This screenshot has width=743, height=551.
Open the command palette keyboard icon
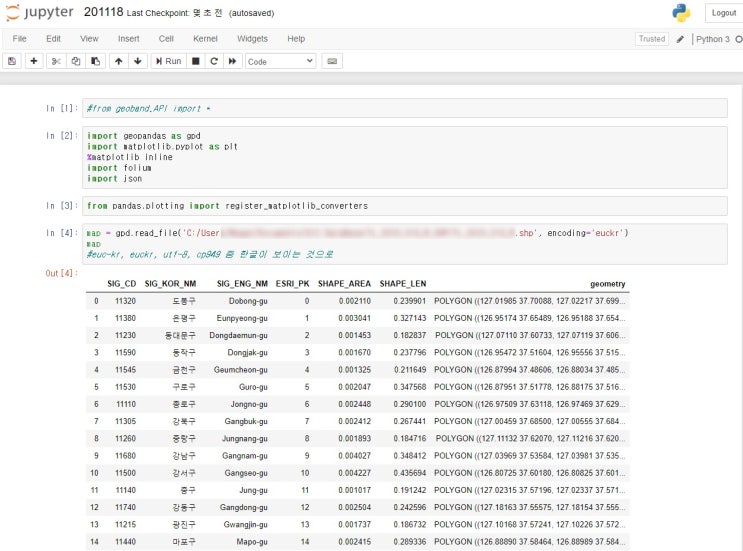pyautogui.click(x=332, y=61)
